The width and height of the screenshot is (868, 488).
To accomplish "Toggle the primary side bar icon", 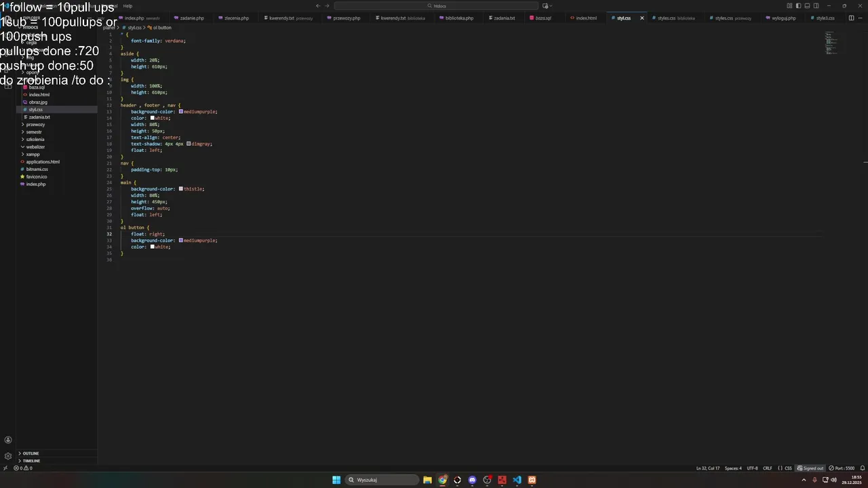I will (798, 5).
